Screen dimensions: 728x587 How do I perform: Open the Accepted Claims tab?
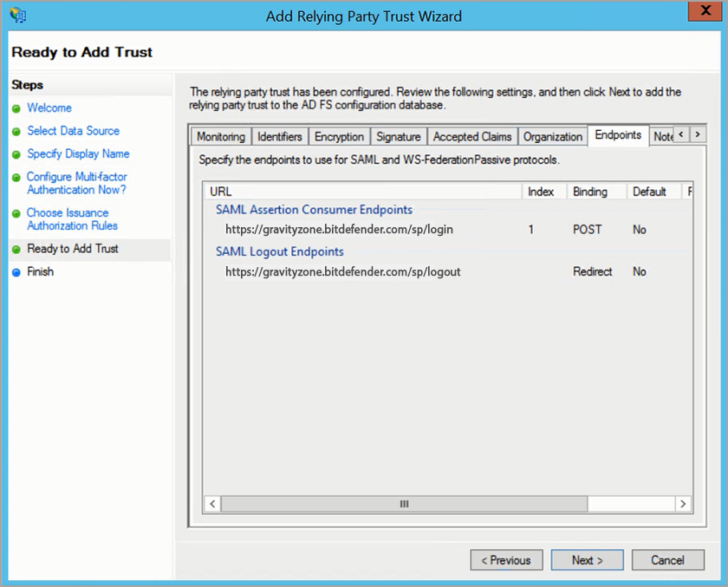472,137
